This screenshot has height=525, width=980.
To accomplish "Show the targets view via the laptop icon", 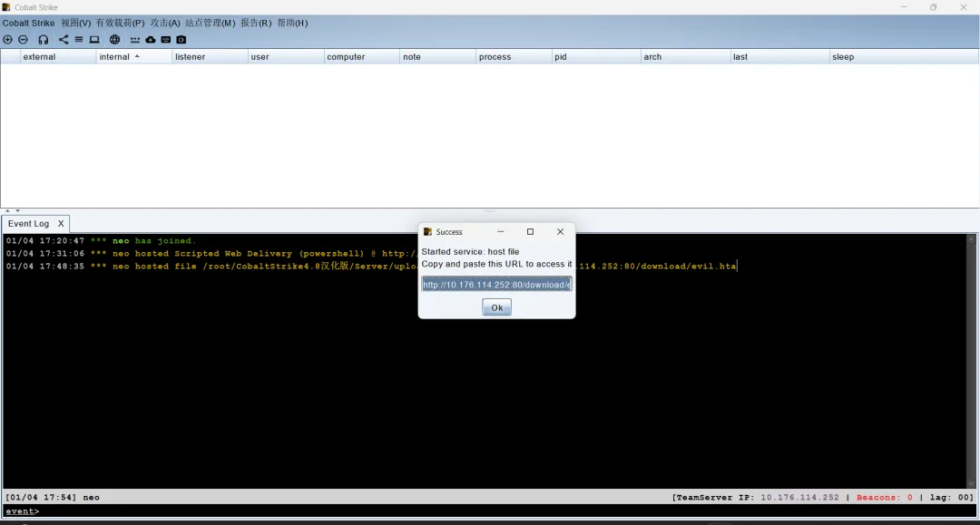I will (94, 39).
